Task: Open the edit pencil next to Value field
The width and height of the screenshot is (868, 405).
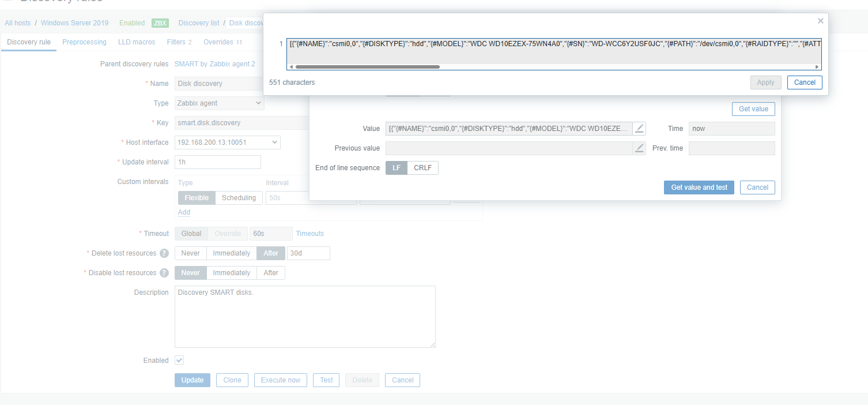Action: tap(639, 129)
